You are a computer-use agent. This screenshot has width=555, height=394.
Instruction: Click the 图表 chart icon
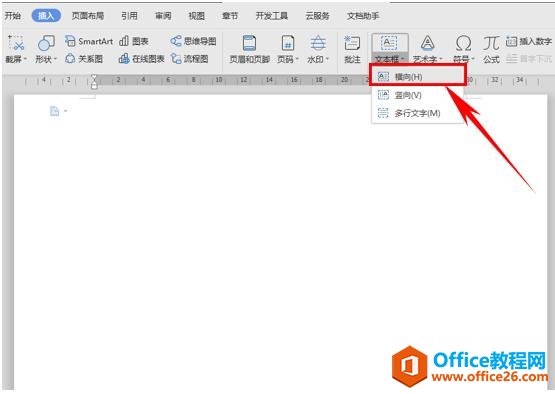[133, 41]
